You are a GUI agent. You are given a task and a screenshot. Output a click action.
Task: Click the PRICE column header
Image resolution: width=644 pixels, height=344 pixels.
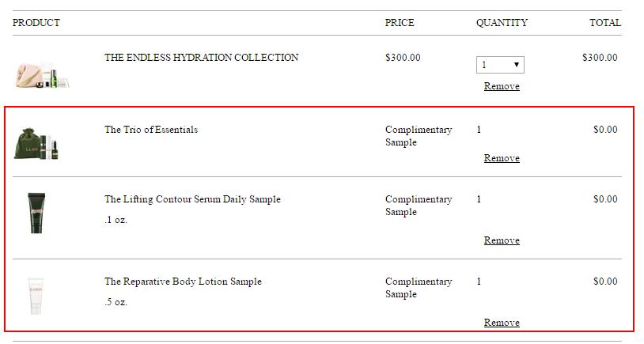click(400, 23)
